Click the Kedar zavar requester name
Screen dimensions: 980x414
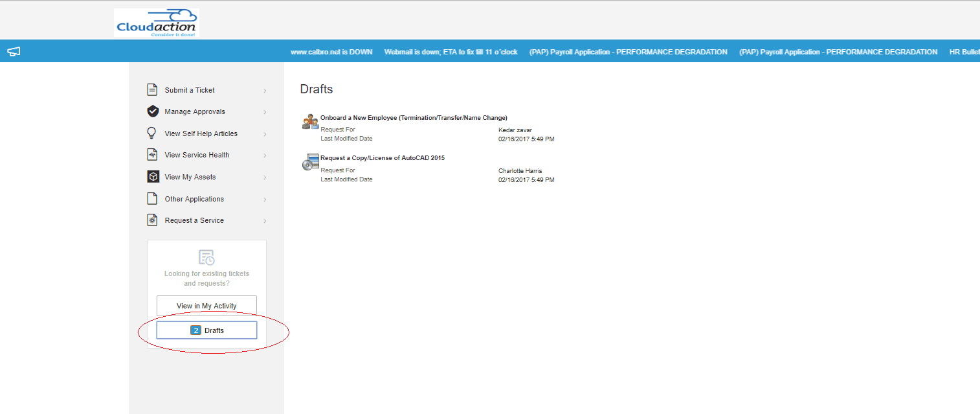515,130
